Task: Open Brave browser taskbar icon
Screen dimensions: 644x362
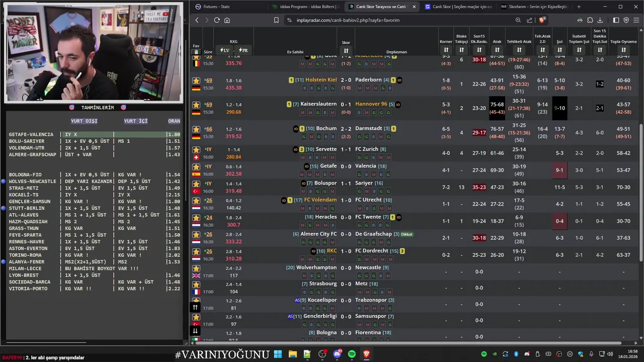Action: click(366, 354)
